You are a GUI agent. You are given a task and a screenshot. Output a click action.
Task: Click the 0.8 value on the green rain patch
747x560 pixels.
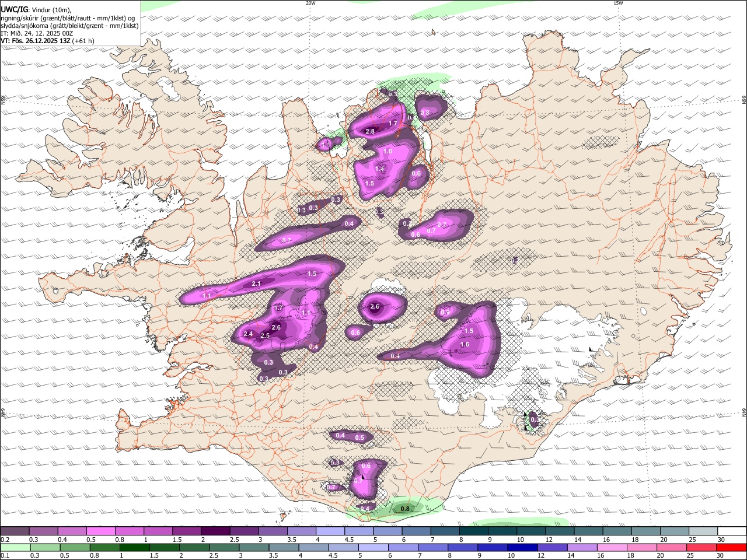click(406, 509)
